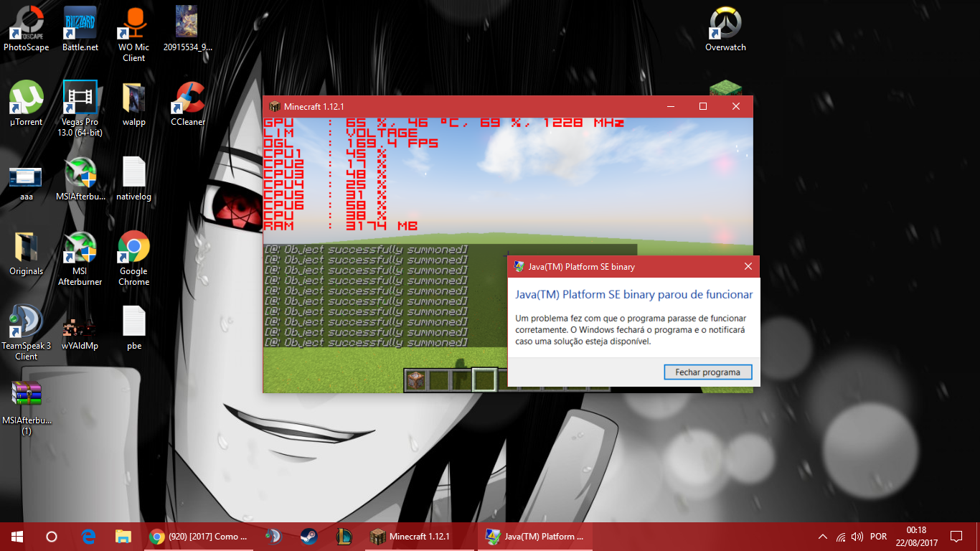Screen dimensions: 980x551
Task: Open the Action Center notifications icon
Action: [x=956, y=537]
